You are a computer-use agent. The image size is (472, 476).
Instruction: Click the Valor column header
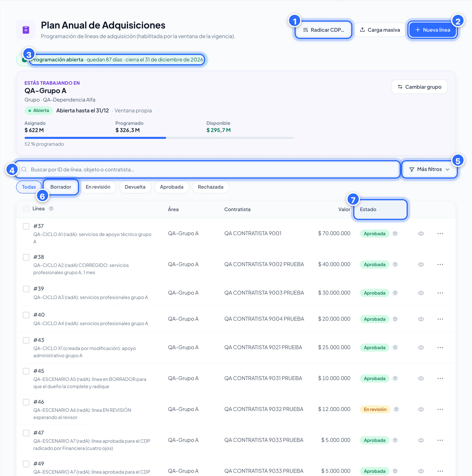click(x=344, y=210)
